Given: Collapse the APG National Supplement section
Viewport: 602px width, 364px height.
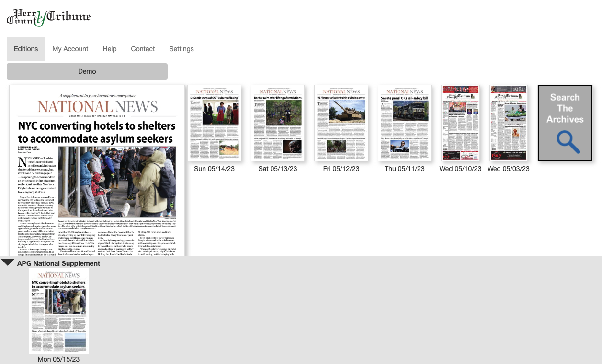Looking at the screenshot, I should pos(7,262).
